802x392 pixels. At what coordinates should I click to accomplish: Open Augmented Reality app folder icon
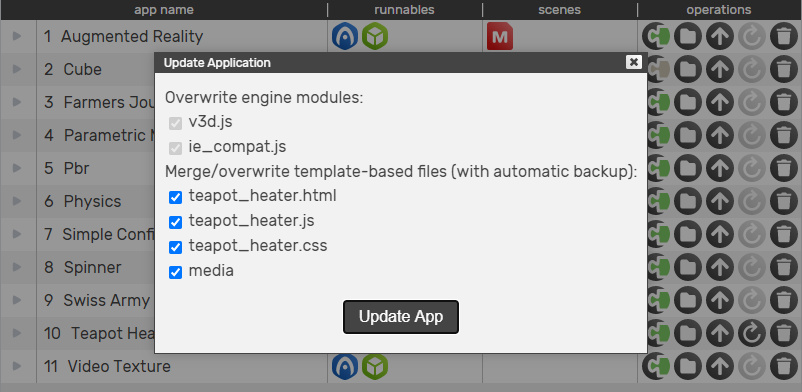(x=687, y=36)
